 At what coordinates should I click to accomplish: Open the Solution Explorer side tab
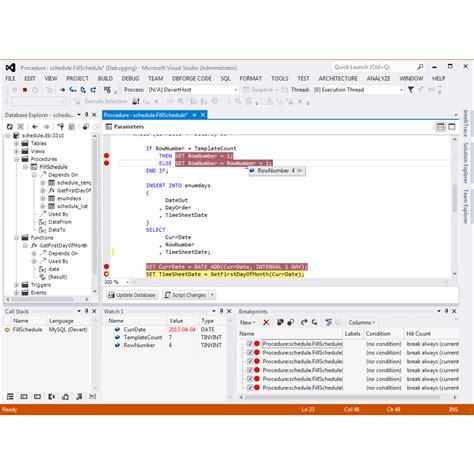tap(466, 163)
